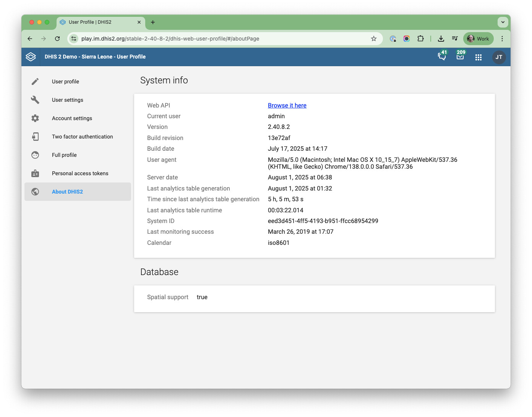Screen dimensions: 532x417
Task: Open the apps grid menu
Action: click(x=478, y=57)
